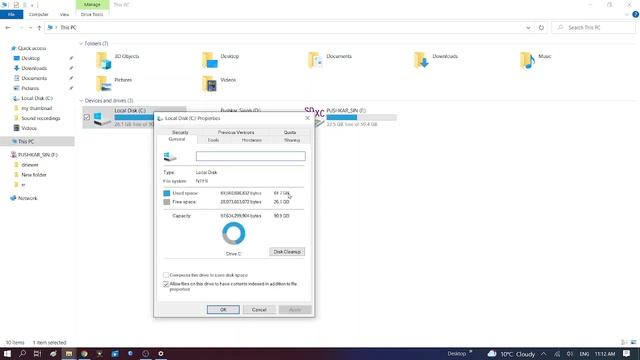Go back with the Back arrow
The height and width of the screenshot is (360, 640).
[x=8, y=28]
